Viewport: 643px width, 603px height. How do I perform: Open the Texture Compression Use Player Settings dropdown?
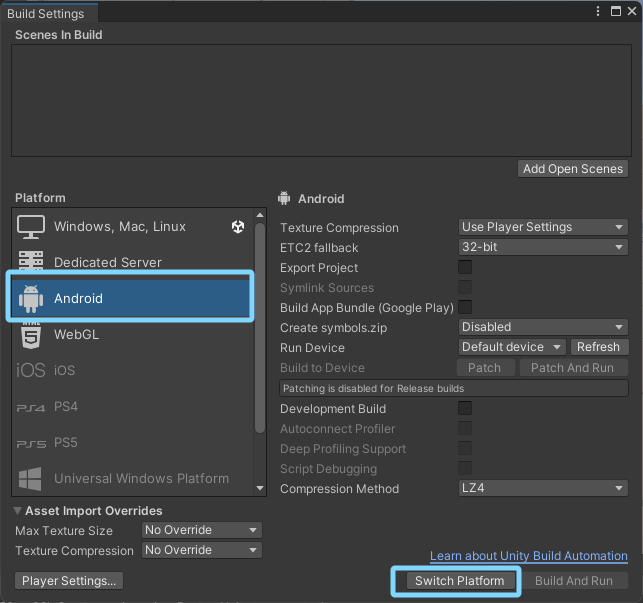pos(543,227)
